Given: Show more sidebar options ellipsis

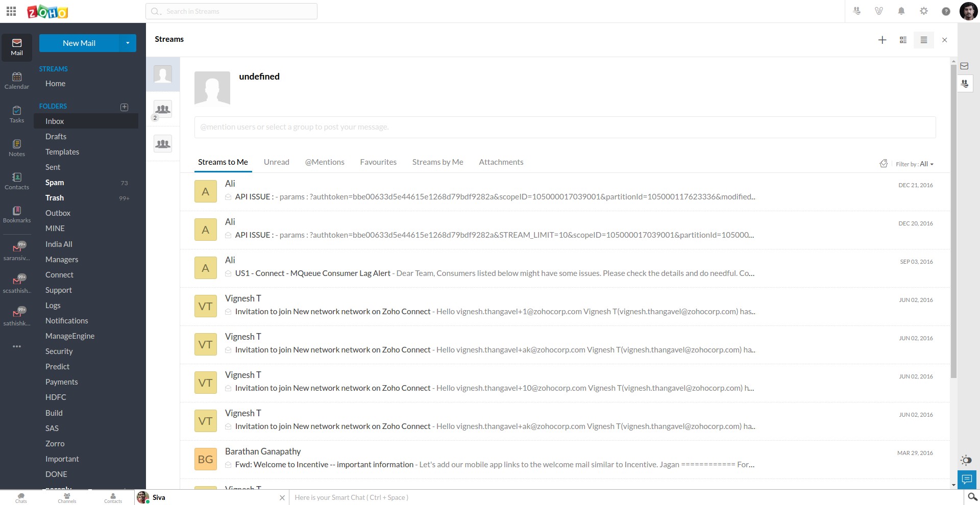Looking at the screenshot, I should 17,346.
